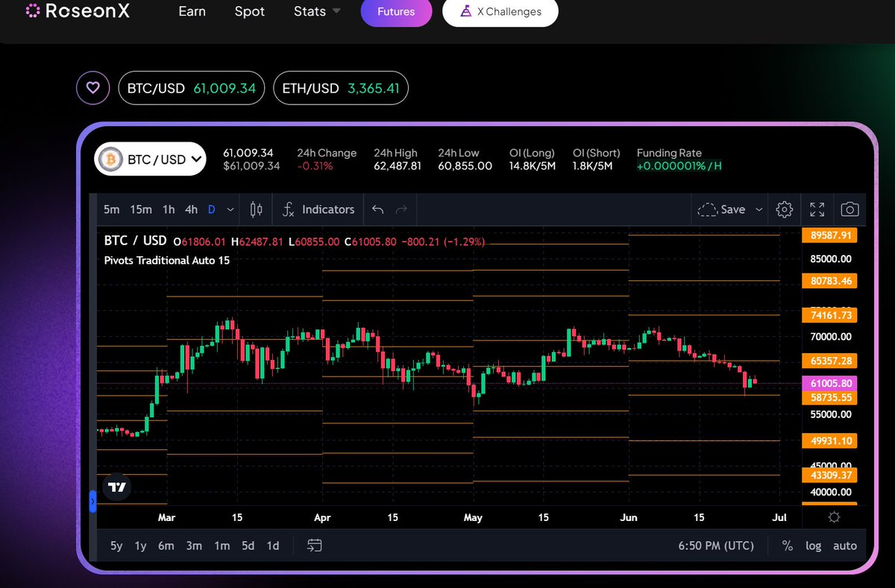Set chart interval to 1h

click(169, 209)
